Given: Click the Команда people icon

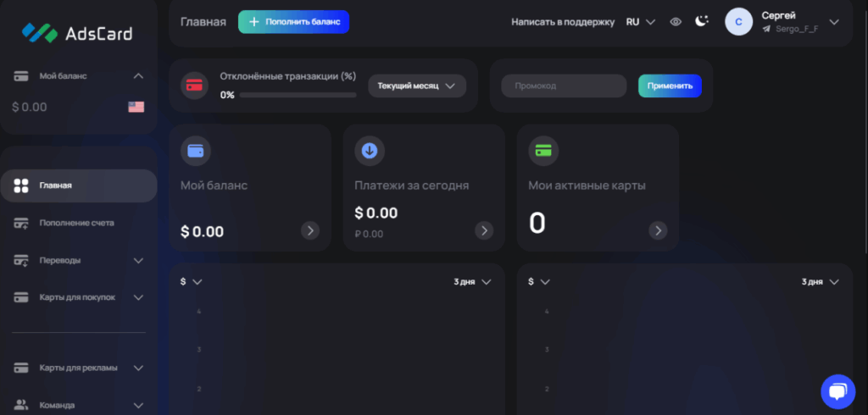Looking at the screenshot, I should (21, 405).
